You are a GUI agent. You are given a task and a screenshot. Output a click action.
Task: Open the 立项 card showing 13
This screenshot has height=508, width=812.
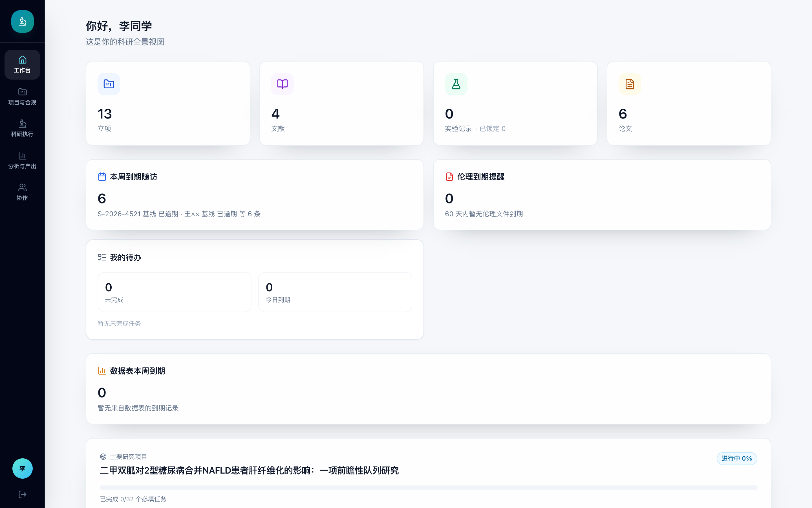coord(168,103)
